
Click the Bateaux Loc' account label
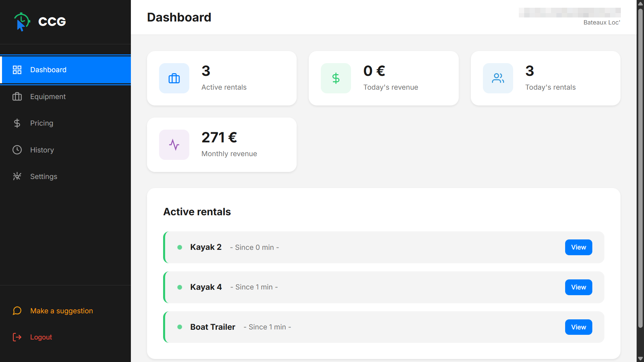pos(602,22)
